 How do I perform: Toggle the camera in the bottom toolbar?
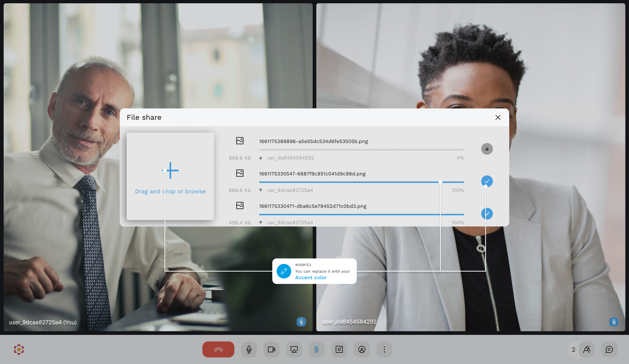[271, 349]
